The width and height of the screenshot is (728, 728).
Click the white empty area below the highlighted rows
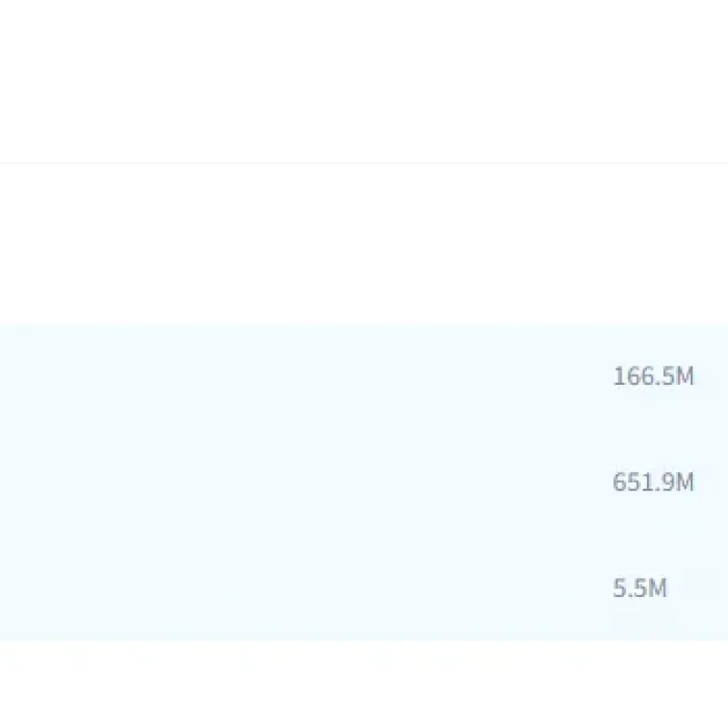[364, 684]
